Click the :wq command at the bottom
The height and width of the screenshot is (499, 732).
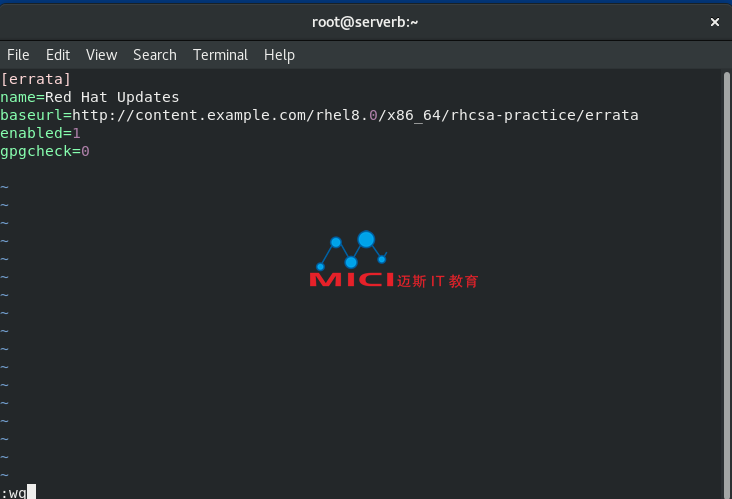click(14, 493)
